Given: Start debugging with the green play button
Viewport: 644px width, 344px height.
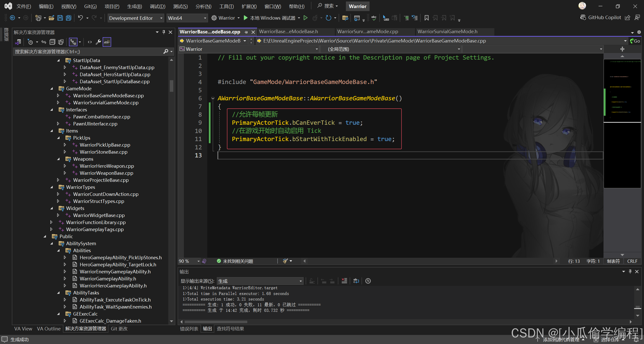Looking at the screenshot, I should pyautogui.click(x=246, y=18).
